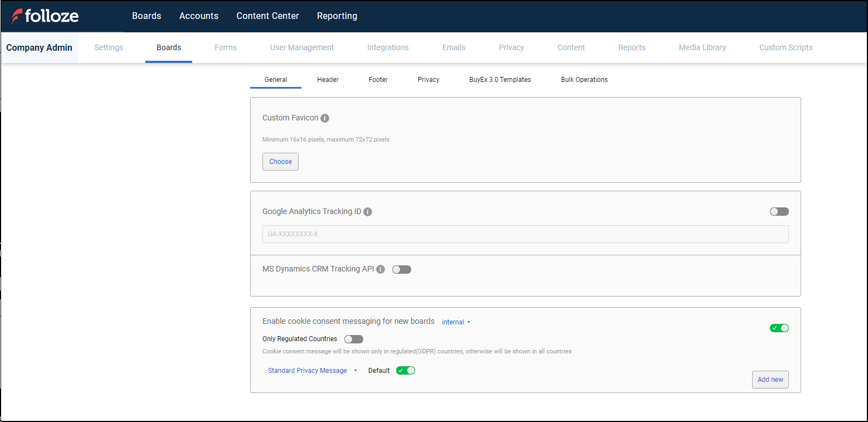Disable cookie consent messaging toggle
The width and height of the screenshot is (868, 422).
(779, 328)
